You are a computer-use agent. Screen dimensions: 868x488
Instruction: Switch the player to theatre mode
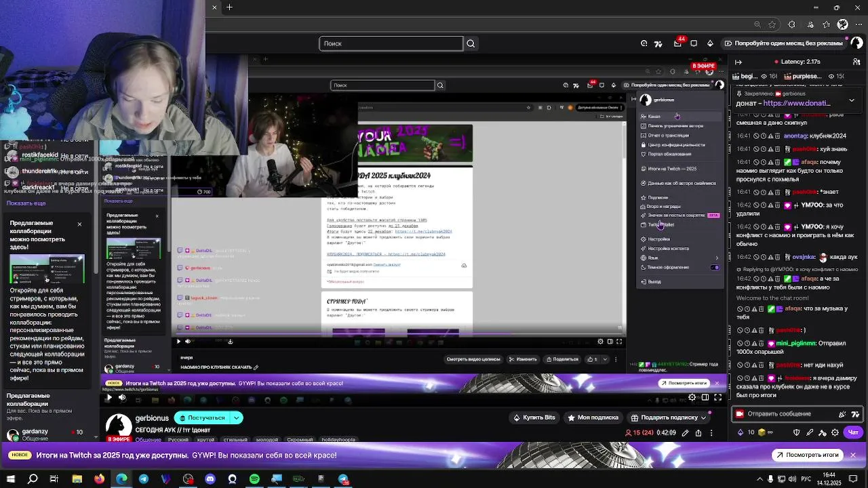705,398
